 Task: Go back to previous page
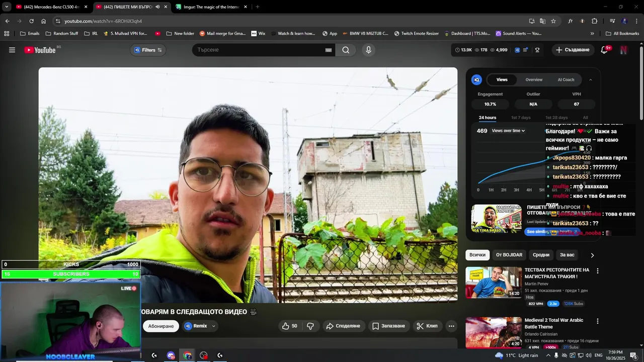(x=7, y=21)
